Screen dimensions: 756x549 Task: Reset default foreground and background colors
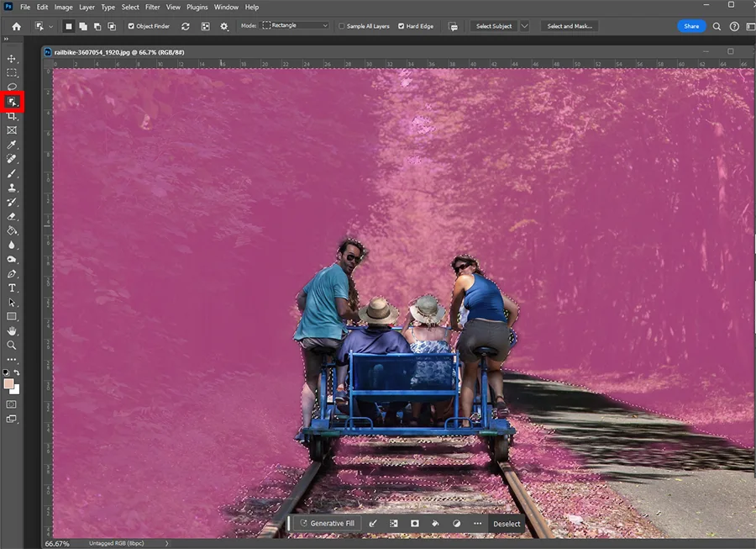6,372
